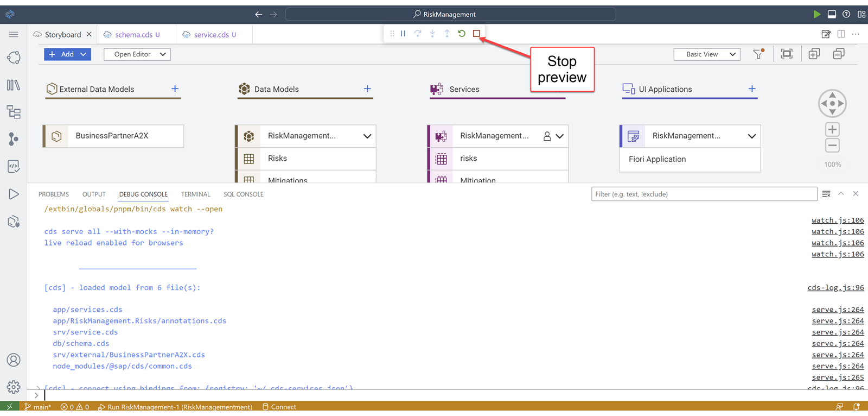Viewport: 868px width, 416px height.
Task: Click the main* branch in status bar
Action: [37, 407]
